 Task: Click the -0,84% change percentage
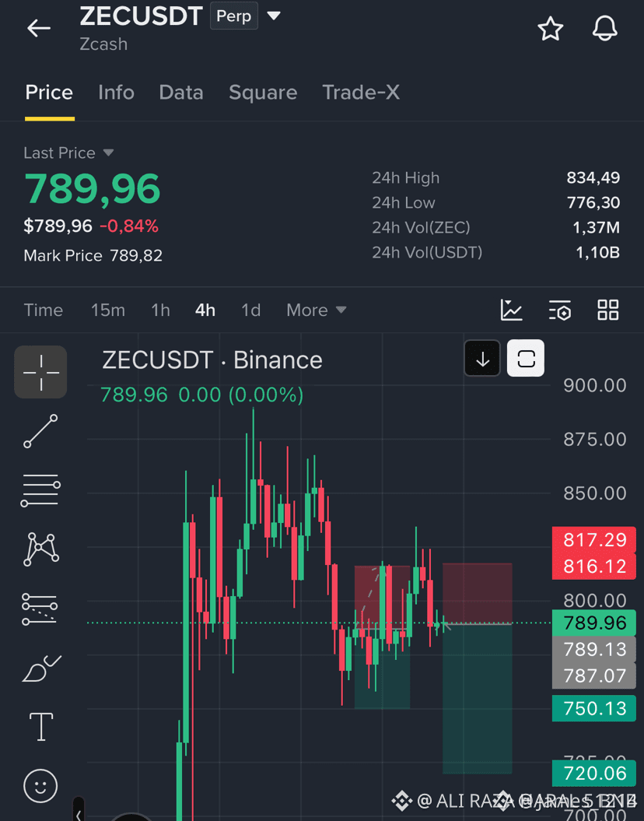[128, 226]
